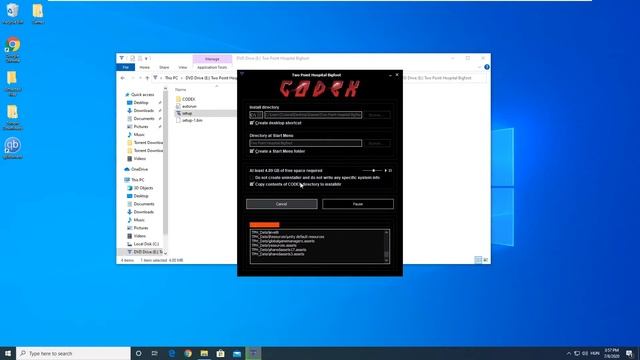Screen dimensions: 640x360
Task: Show hidden system tray icons
Action: click(569, 353)
